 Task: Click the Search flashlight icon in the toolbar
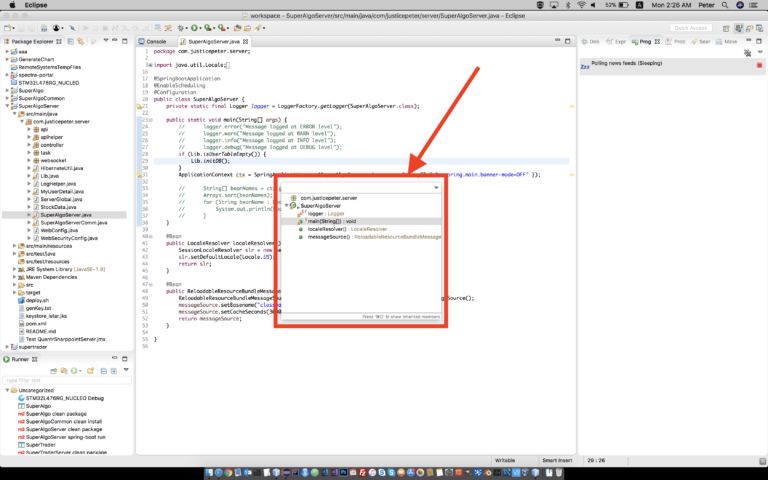pyautogui.click(x=258, y=28)
